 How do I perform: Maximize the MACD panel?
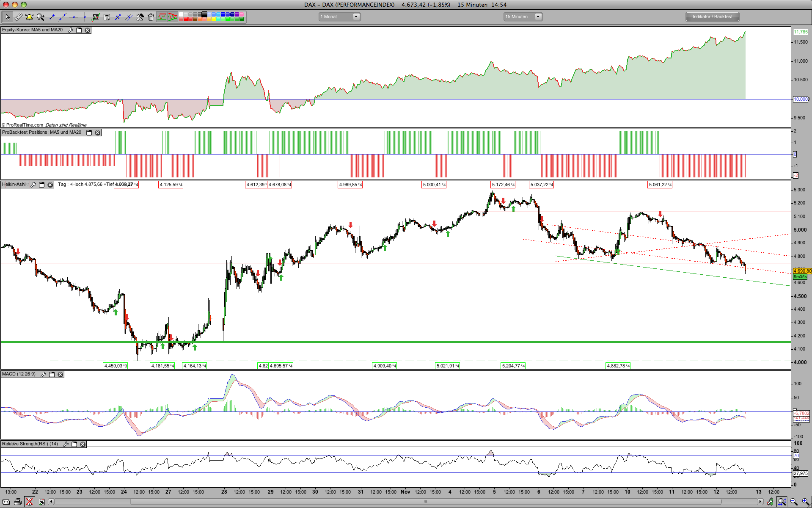(x=52, y=374)
